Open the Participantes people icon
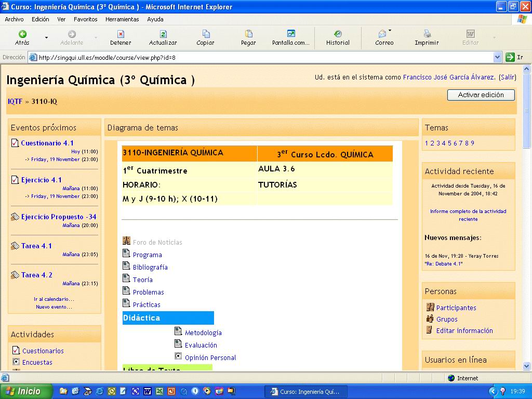 tap(430, 307)
